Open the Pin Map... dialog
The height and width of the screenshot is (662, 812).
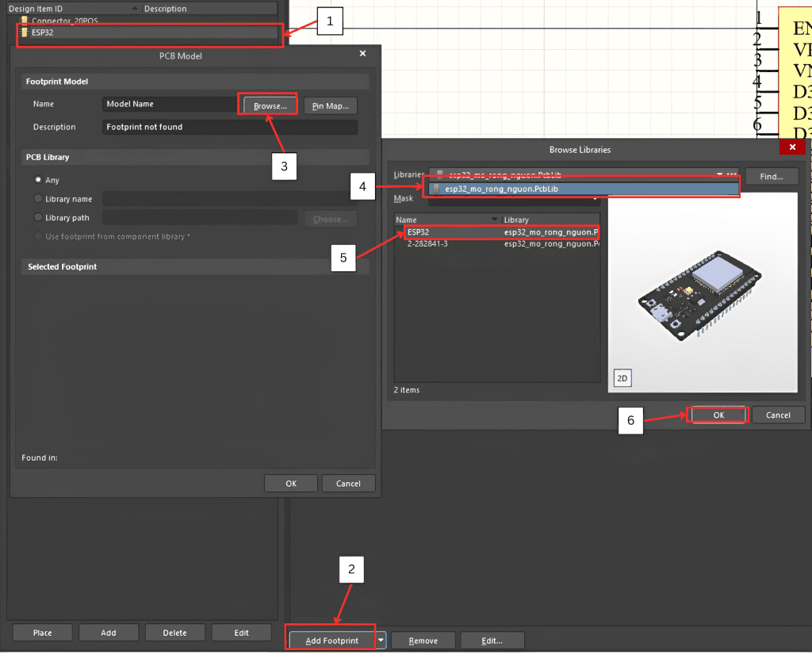coord(330,105)
